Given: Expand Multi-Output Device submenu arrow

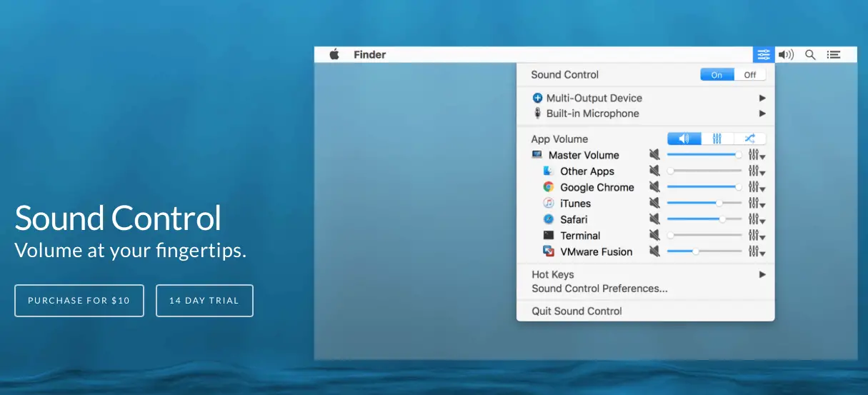Looking at the screenshot, I should point(762,98).
